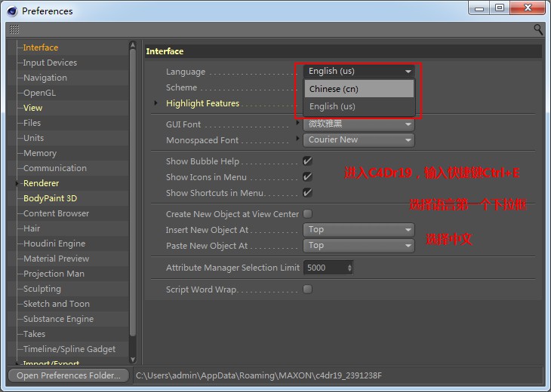Expand the Highlight Features section
This screenshot has width=551, height=392.
[x=156, y=103]
